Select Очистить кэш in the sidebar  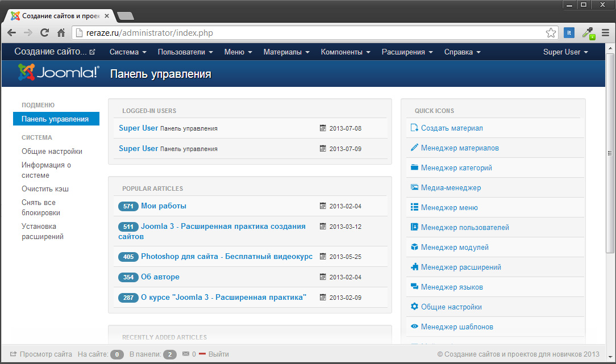click(x=45, y=189)
